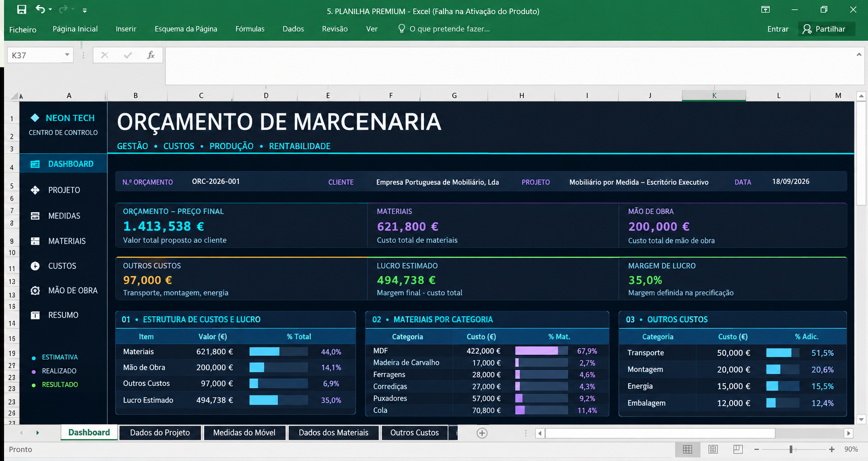Image resolution: width=868 pixels, height=461 pixels.
Task: Select the Dados do Projeto sheet tab
Action: [x=160, y=433]
